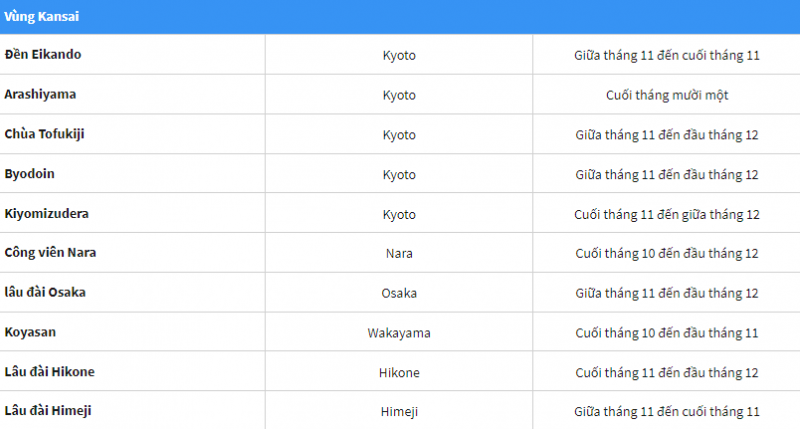Click the Himeji city cell
The width and height of the screenshot is (800, 429).
399,412
